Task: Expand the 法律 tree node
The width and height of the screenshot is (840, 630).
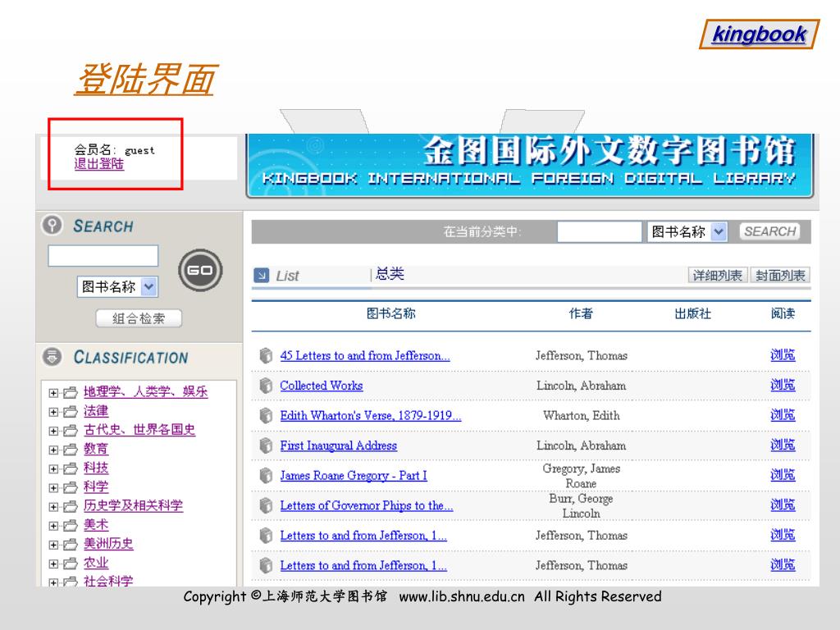Action: point(53,412)
